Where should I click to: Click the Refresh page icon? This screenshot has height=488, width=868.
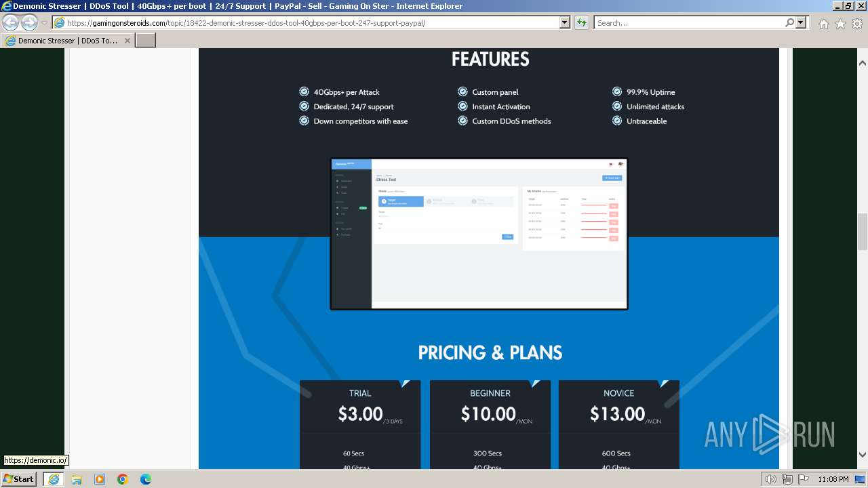coord(581,22)
